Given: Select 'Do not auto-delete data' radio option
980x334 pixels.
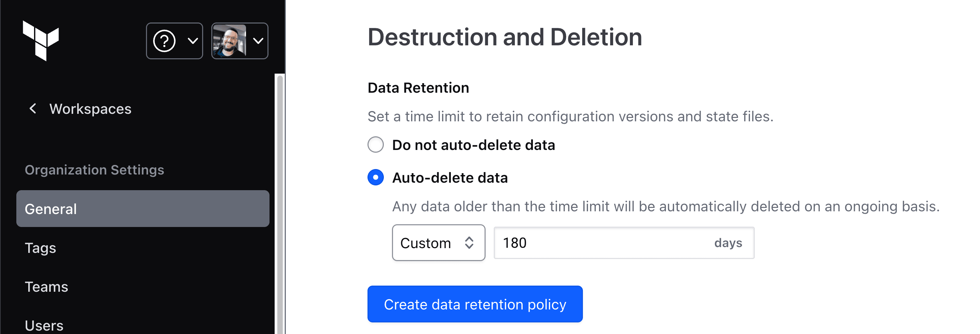Looking at the screenshot, I should (x=375, y=145).
